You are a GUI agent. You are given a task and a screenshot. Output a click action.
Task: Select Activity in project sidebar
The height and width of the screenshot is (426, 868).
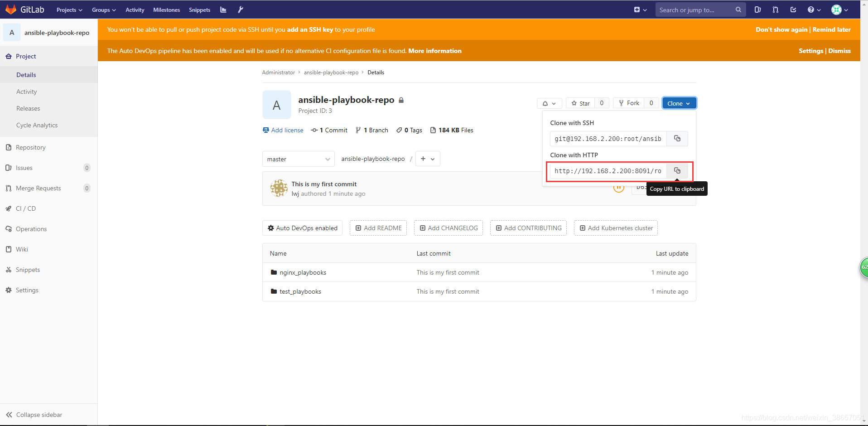(49, 92)
